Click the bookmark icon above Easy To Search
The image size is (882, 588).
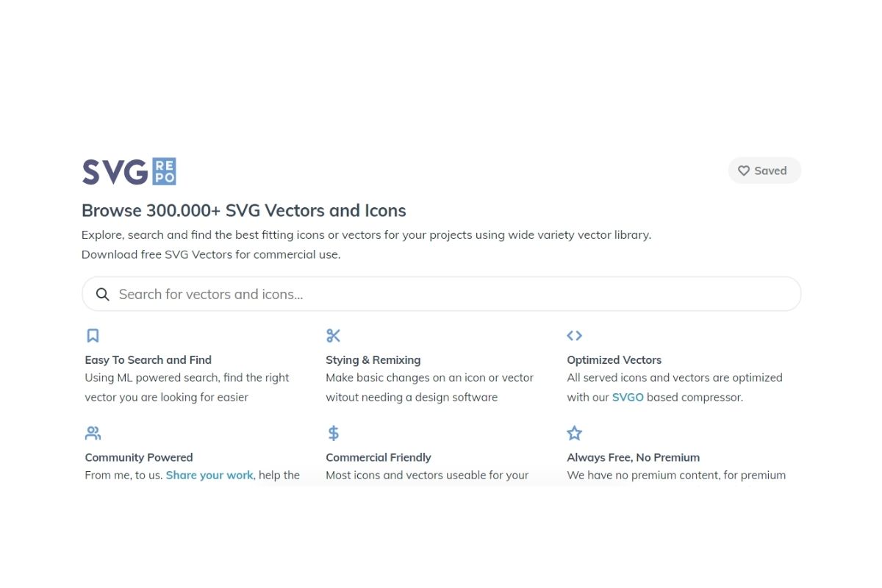point(93,336)
